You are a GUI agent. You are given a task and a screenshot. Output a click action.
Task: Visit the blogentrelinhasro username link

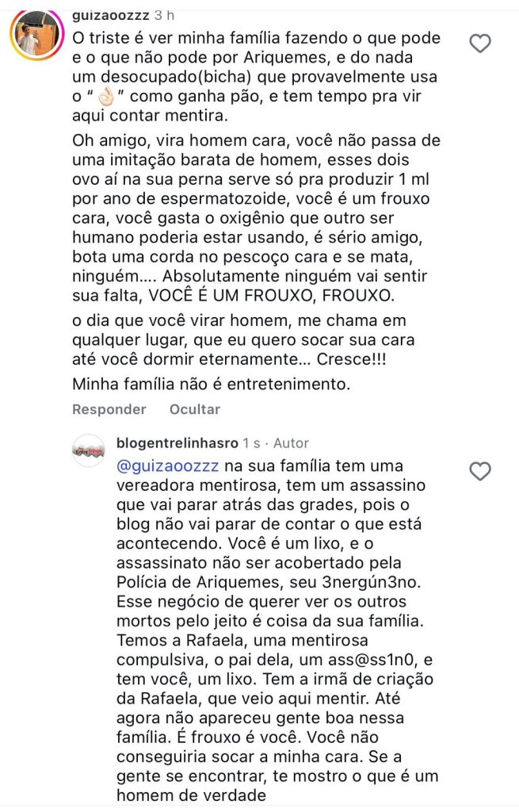[x=177, y=442]
